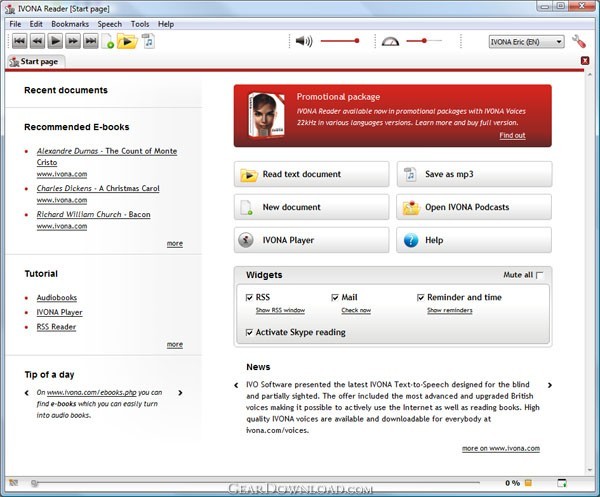Open the File menu
600x497 pixels.
click(x=15, y=24)
